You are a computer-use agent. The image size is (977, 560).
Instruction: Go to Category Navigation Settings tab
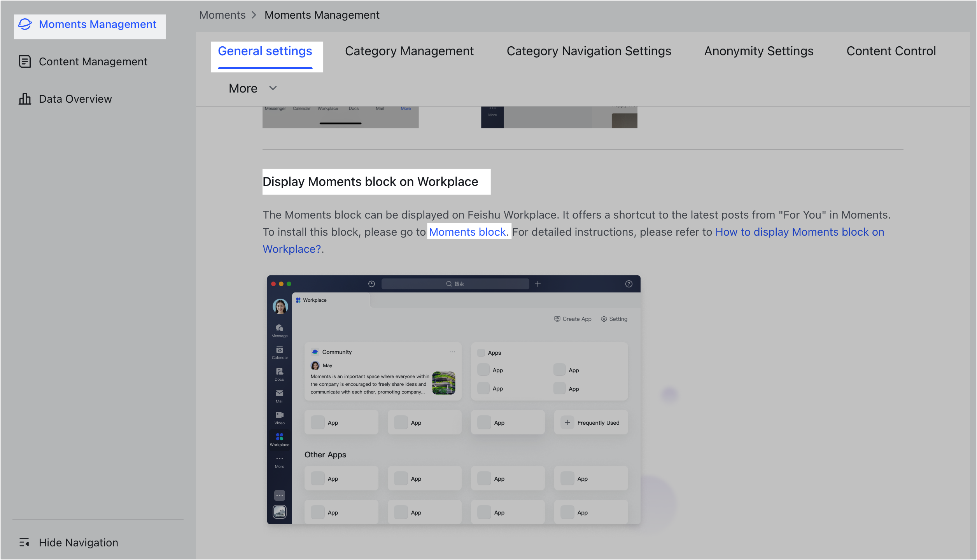(588, 51)
